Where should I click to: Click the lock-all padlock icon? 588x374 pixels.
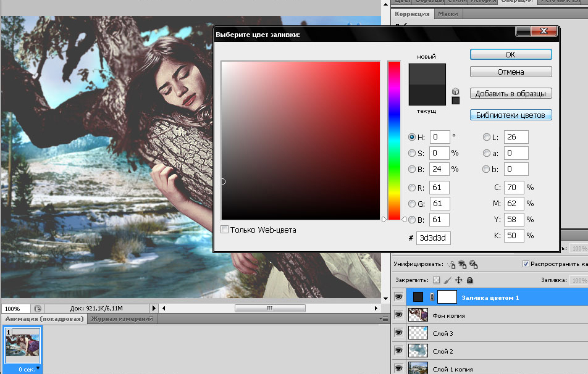(469, 280)
